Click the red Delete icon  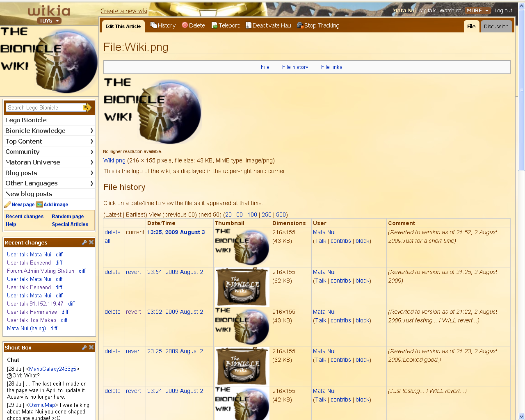tap(185, 25)
